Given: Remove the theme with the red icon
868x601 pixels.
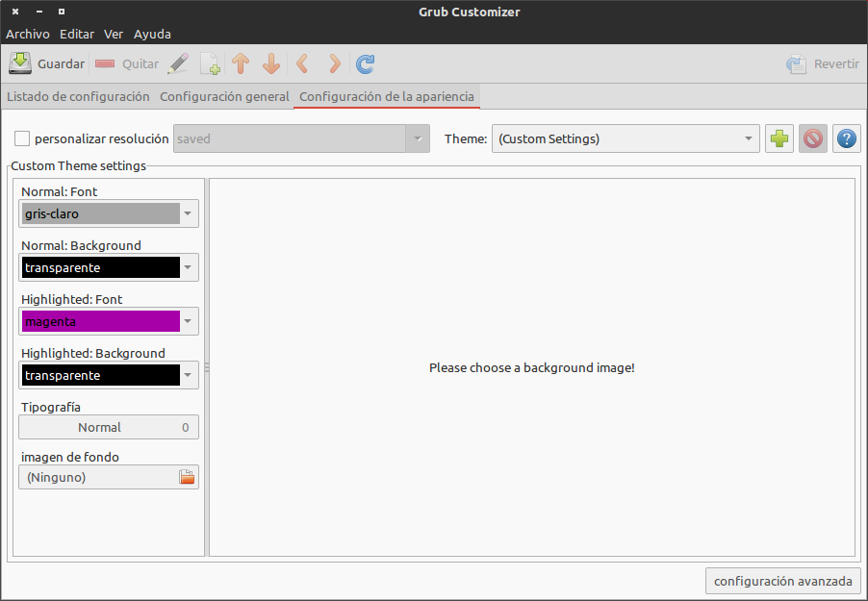Looking at the screenshot, I should pyautogui.click(x=812, y=138).
